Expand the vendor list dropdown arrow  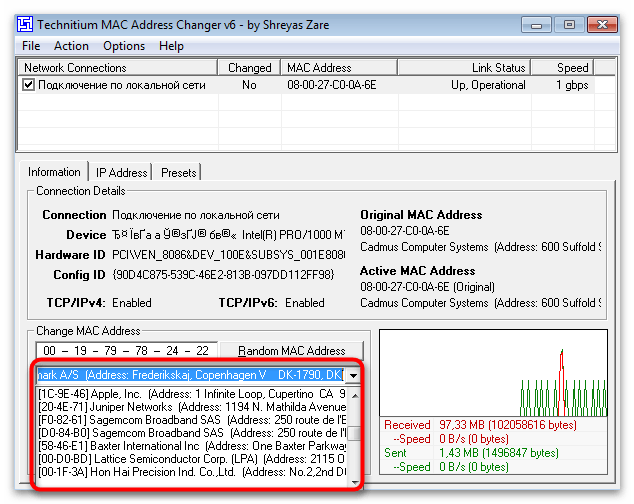[353, 375]
